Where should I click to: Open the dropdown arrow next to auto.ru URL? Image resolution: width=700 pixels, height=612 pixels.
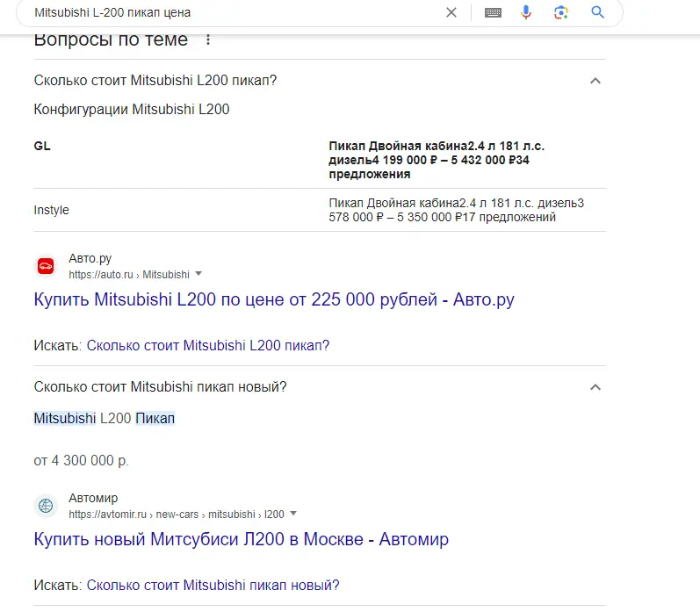click(x=198, y=274)
